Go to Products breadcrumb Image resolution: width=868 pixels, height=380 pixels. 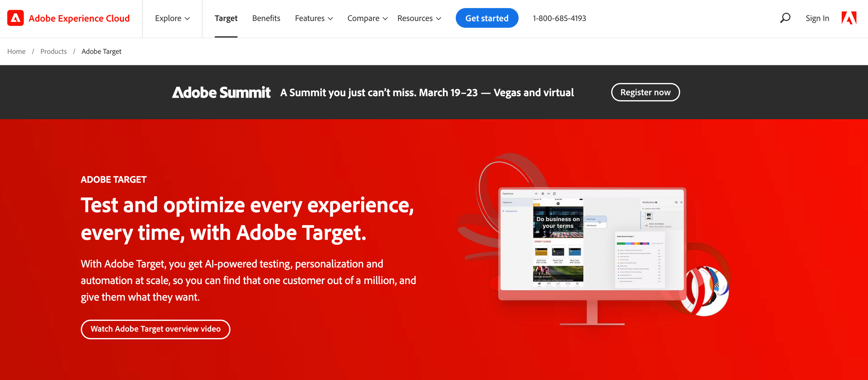(x=53, y=51)
